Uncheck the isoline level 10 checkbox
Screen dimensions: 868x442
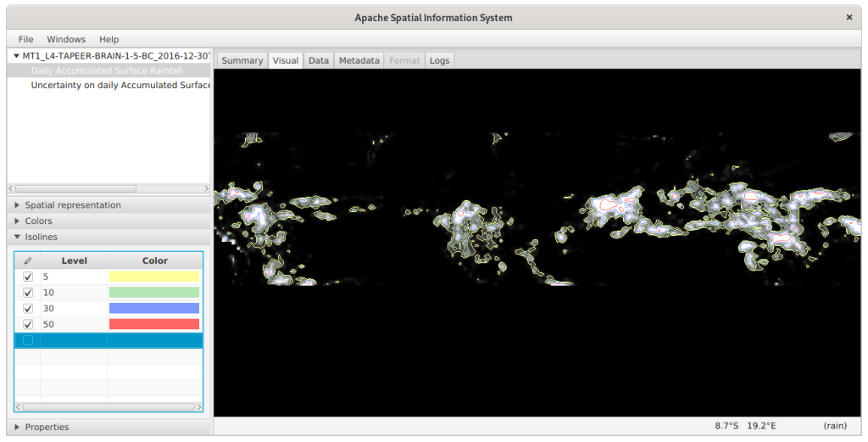28,293
